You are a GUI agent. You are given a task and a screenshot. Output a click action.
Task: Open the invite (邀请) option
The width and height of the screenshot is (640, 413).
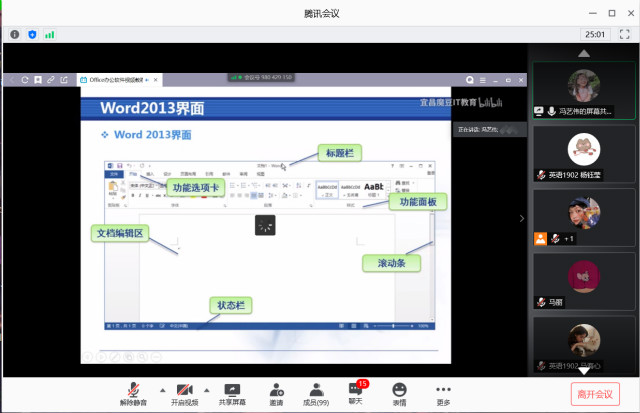click(x=276, y=394)
